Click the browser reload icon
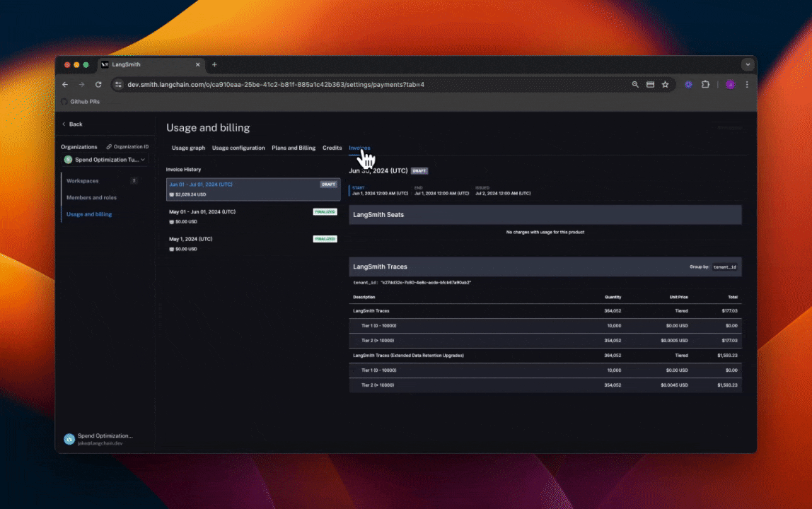Image resolution: width=812 pixels, height=509 pixels. coord(98,84)
